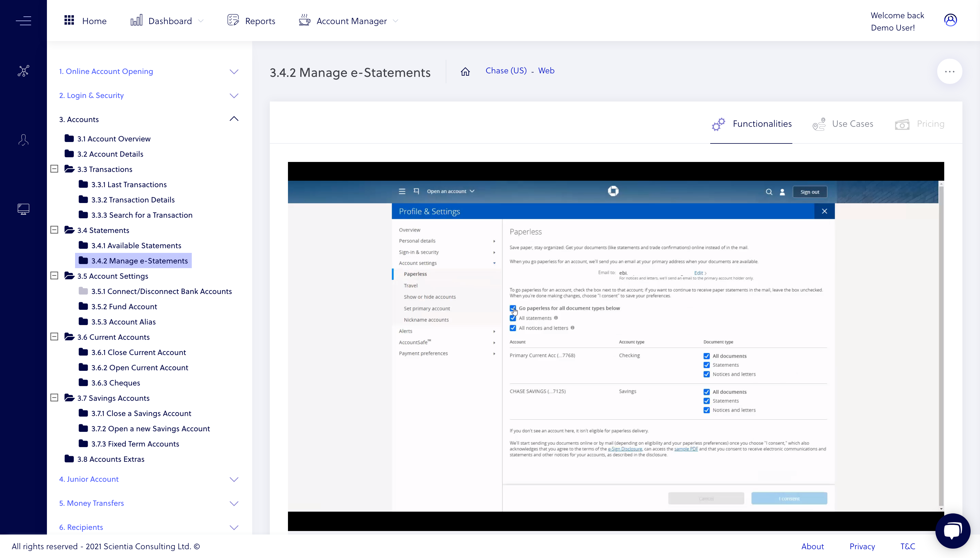
Task: Toggle the All notices and letters checkbox
Action: pyautogui.click(x=513, y=328)
